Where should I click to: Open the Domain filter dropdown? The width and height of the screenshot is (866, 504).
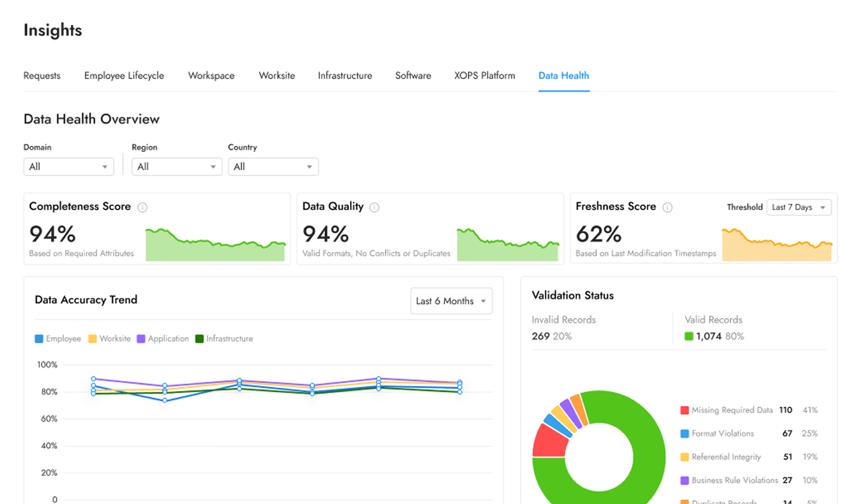point(68,166)
